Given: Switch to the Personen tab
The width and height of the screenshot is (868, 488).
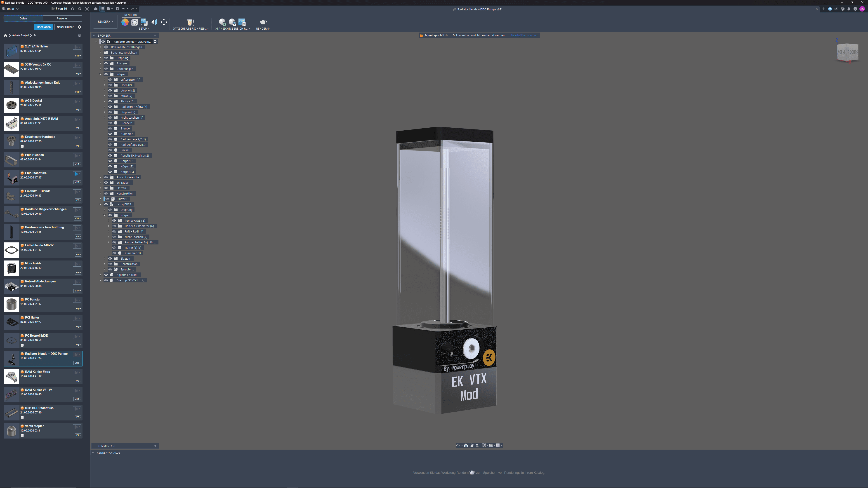Looking at the screenshot, I should (62, 19).
